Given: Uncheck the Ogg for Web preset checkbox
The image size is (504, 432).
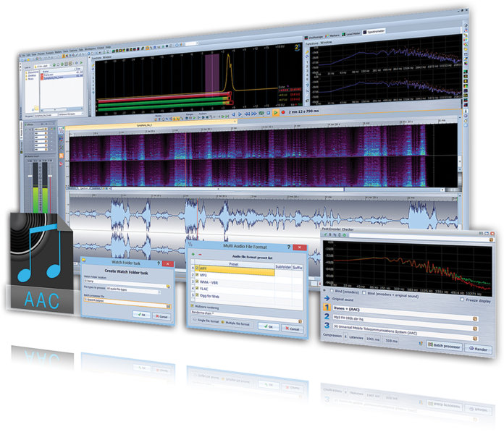Looking at the screenshot, I should (197, 295).
